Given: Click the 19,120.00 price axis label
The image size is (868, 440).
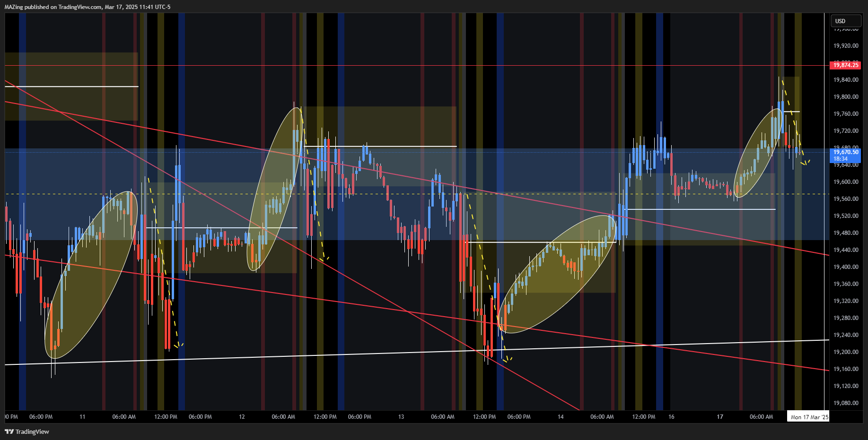Looking at the screenshot, I should (846, 386).
